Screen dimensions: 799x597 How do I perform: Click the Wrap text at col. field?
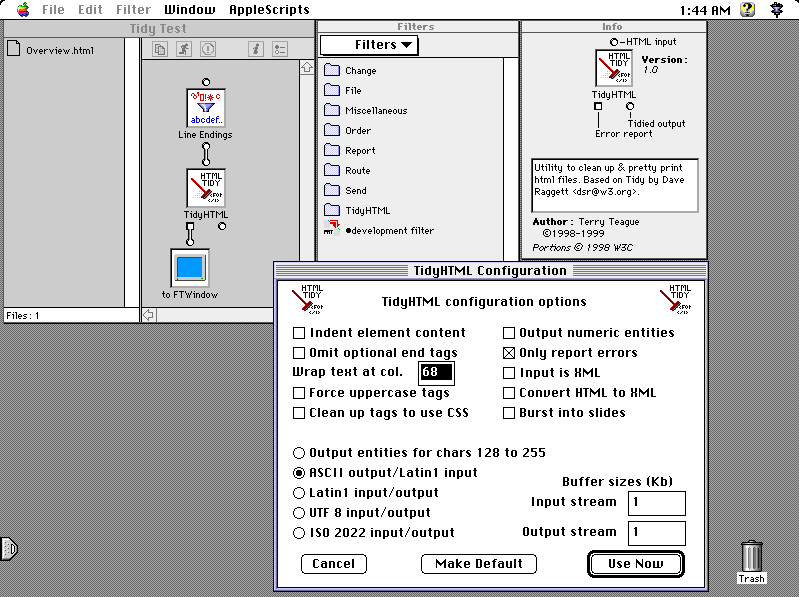(x=436, y=372)
